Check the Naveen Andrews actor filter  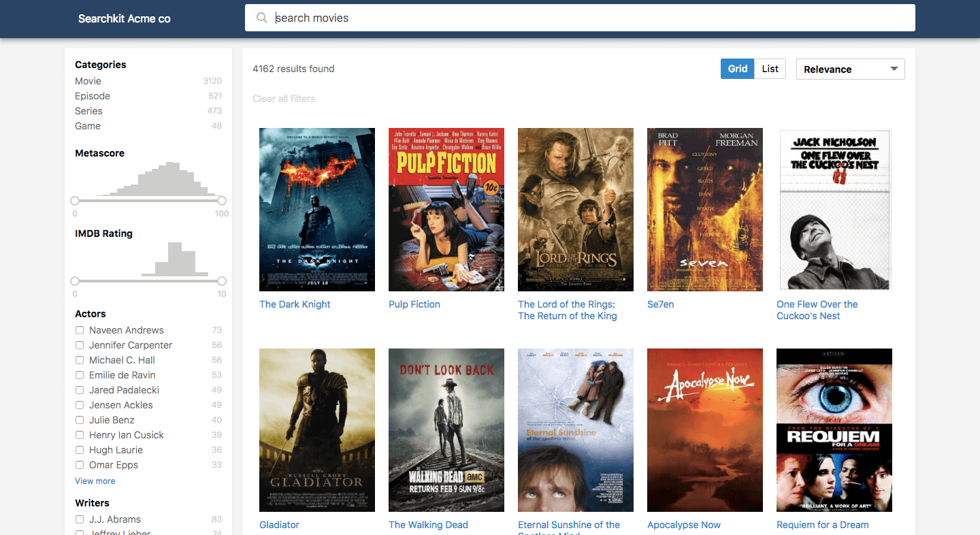tap(79, 329)
